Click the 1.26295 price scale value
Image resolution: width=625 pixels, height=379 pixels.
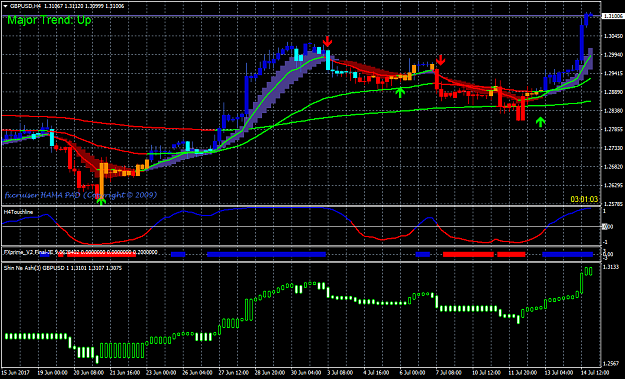tap(612, 185)
